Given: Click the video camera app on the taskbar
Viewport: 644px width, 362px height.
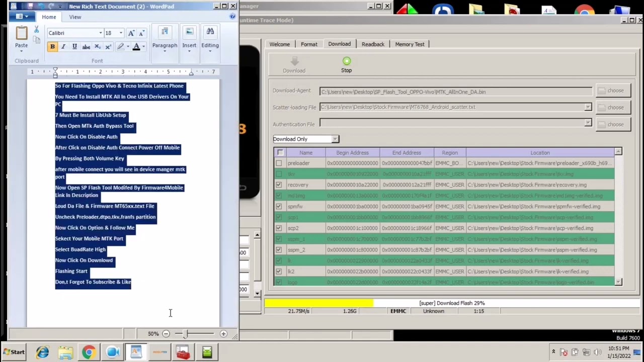Looking at the screenshot, I should (x=112, y=352).
